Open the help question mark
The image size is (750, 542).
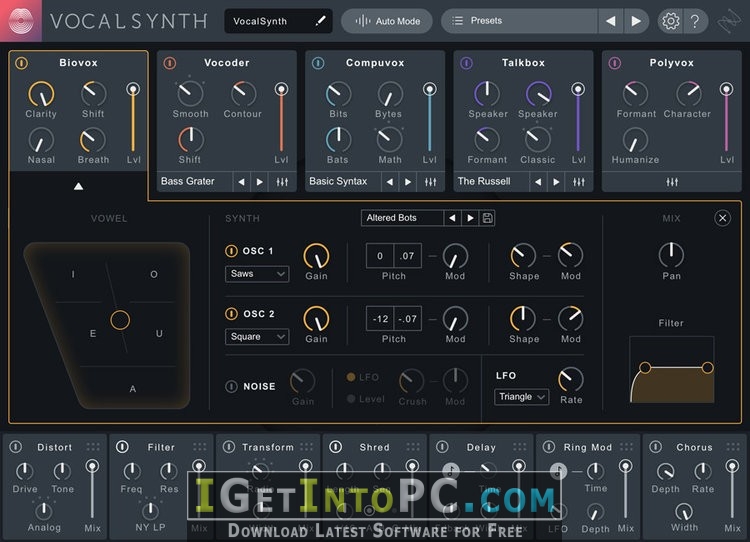point(695,21)
